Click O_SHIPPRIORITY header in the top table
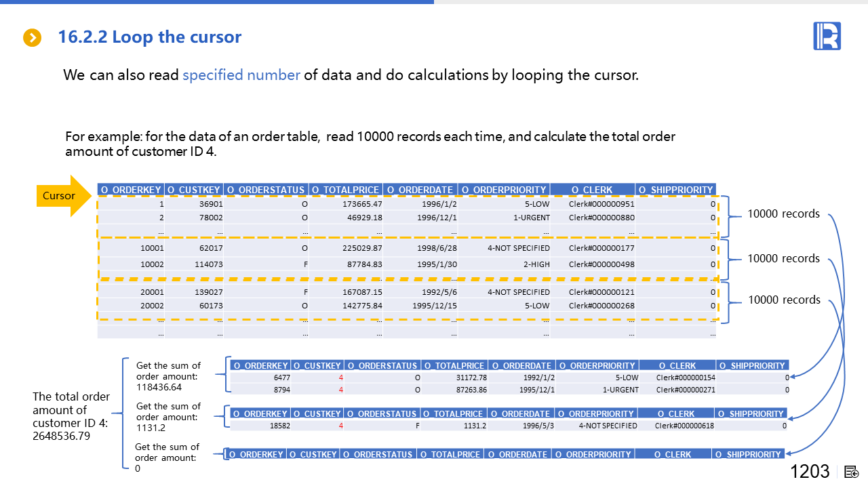 click(x=675, y=190)
